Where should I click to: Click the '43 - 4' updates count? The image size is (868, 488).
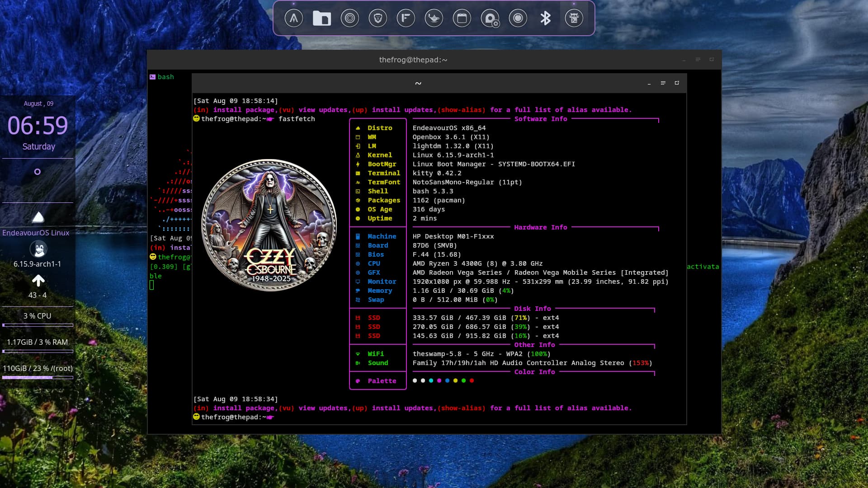pyautogui.click(x=38, y=295)
